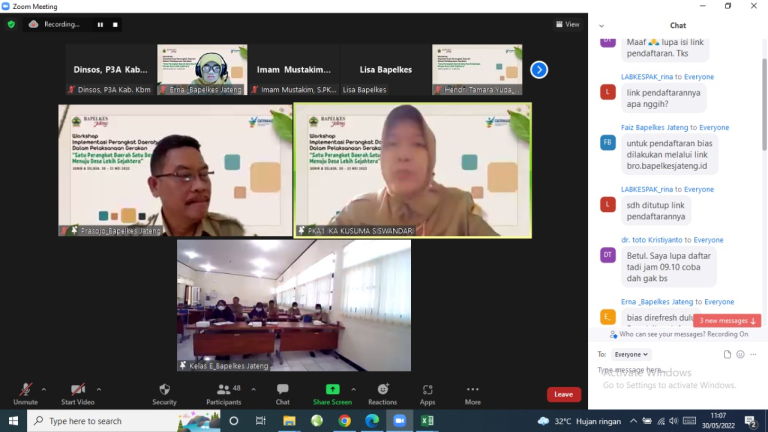
Task: Collapse chat panel with chevron
Action: 601,26
